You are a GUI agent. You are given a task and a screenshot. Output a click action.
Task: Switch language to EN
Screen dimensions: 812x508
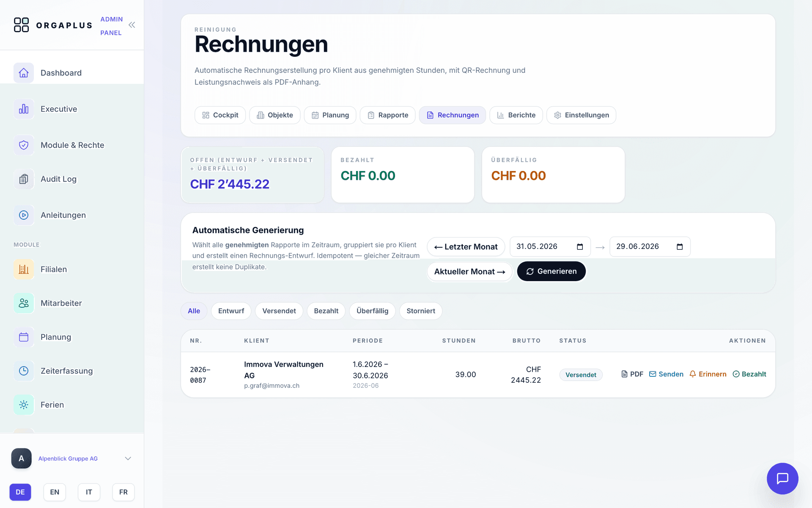tap(55, 492)
